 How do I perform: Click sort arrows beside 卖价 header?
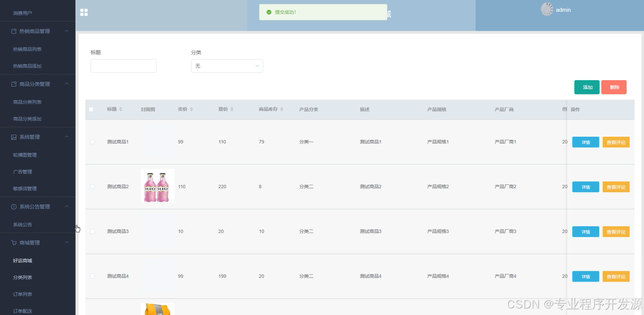(x=191, y=109)
